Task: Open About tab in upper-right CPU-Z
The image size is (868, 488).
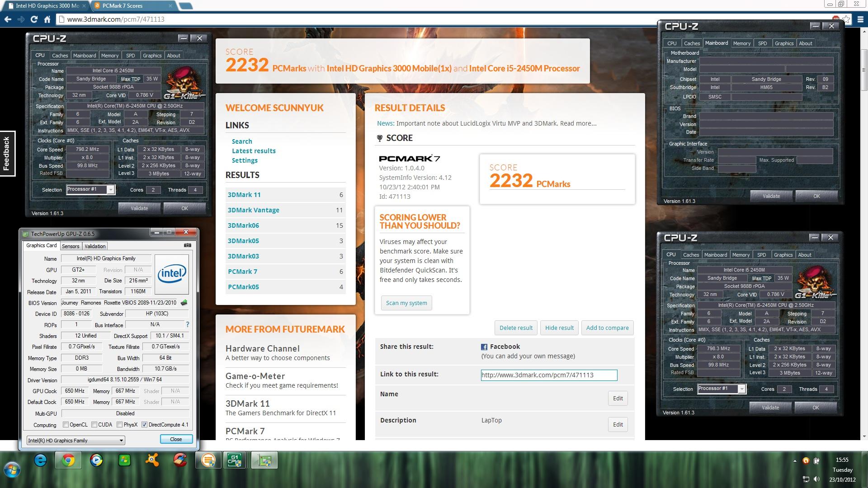Action: 806,43
